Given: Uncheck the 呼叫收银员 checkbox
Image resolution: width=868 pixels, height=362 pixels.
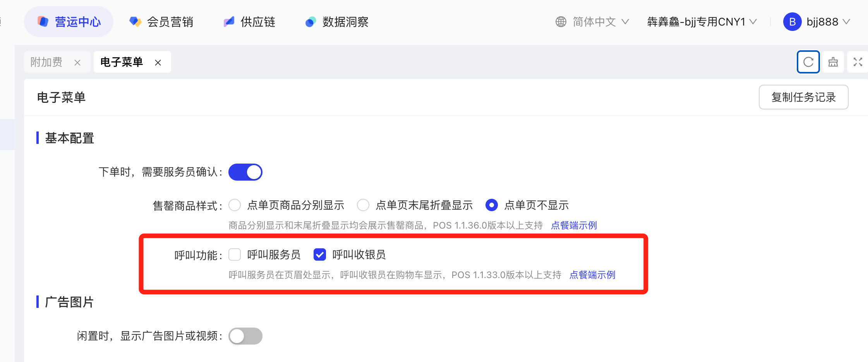Looking at the screenshot, I should (x=320, y=254).
